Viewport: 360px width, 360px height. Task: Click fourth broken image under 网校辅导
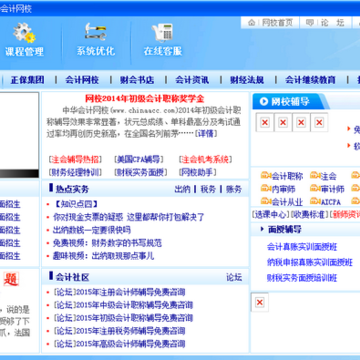click(319, 123)
